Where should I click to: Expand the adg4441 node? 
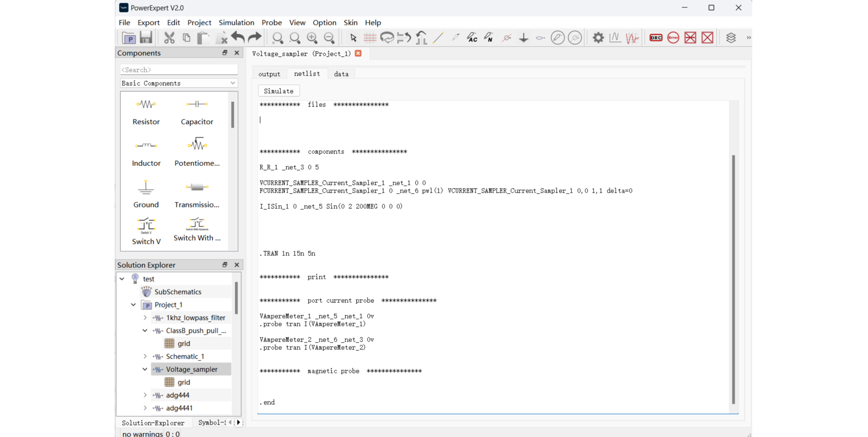tap(145, 408)
